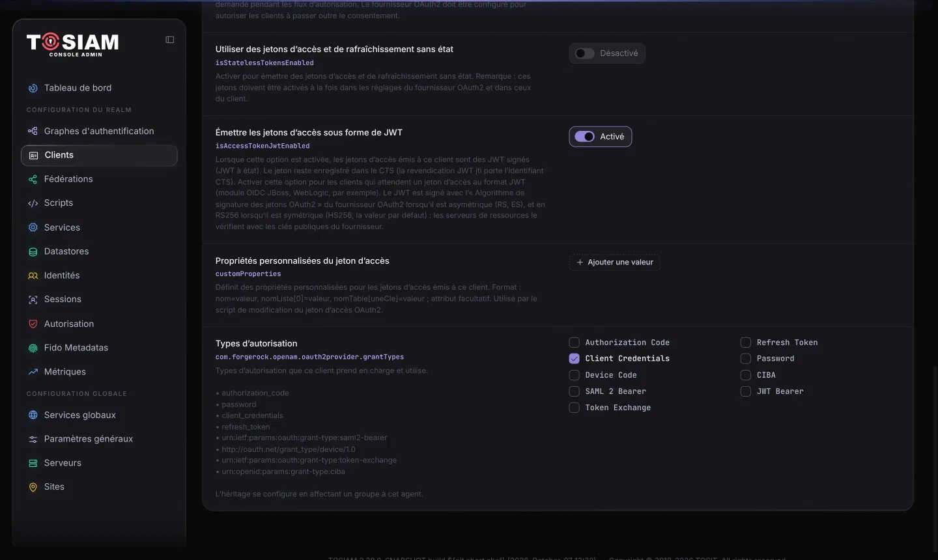Click the Serveurs server icon
Viewport: 938px width, 560px height.
33,463
